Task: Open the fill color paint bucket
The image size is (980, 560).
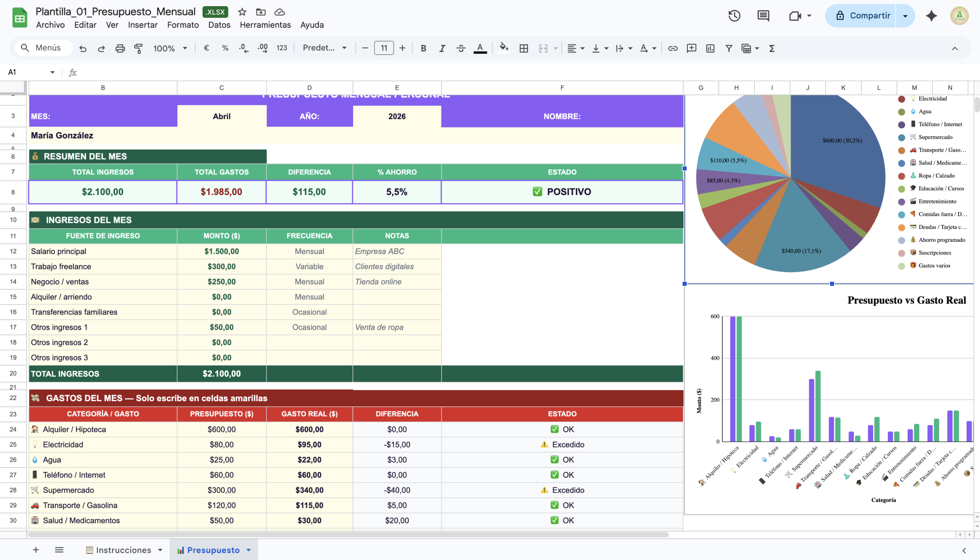Action: [503, 48]
